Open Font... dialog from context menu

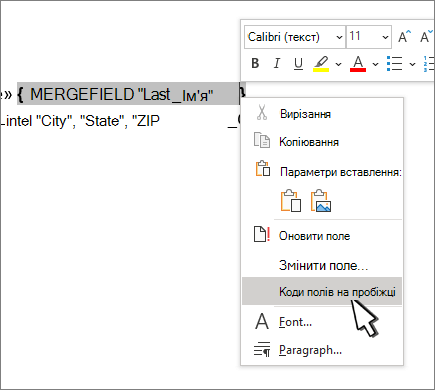click(322, 322)
